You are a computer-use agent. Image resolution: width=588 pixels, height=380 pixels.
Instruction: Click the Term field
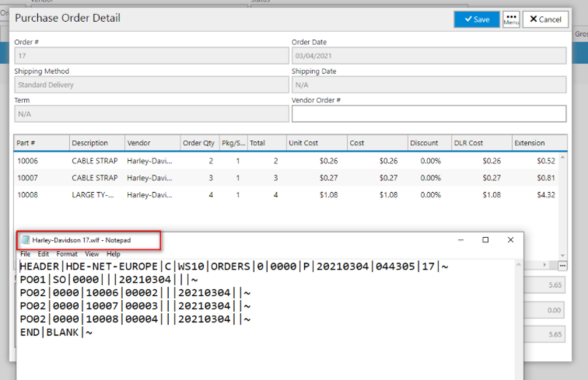[152, 114]
